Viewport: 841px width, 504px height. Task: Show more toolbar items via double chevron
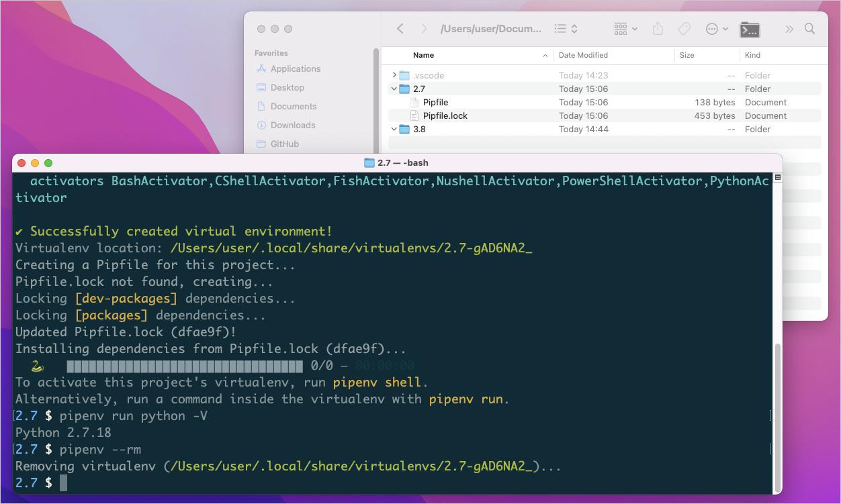click(789, 29)
